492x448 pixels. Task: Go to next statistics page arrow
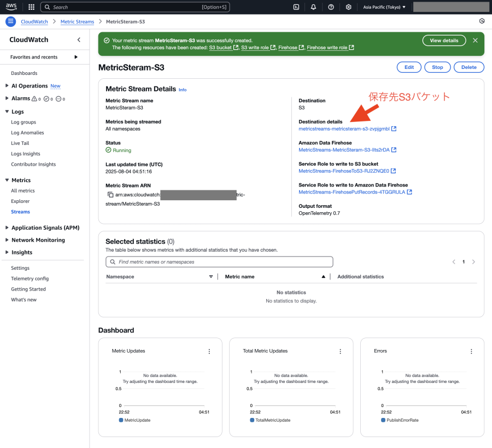tap(473, 262)
